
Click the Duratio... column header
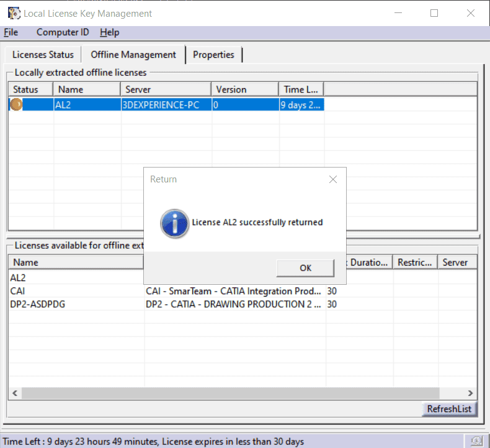pos(369,262)
